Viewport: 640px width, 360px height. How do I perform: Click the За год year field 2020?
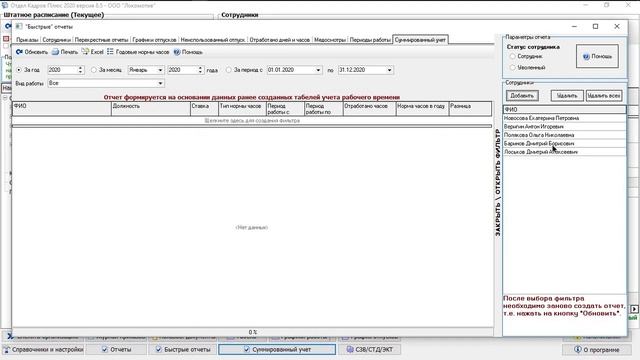click(x=62, y=70)
